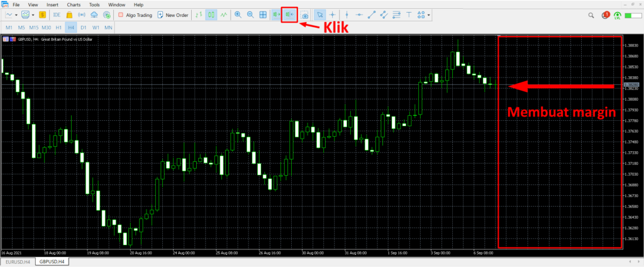Select the MN timeframe
Viewport: 644px width, 267px height.
click(x=108, y=27)
